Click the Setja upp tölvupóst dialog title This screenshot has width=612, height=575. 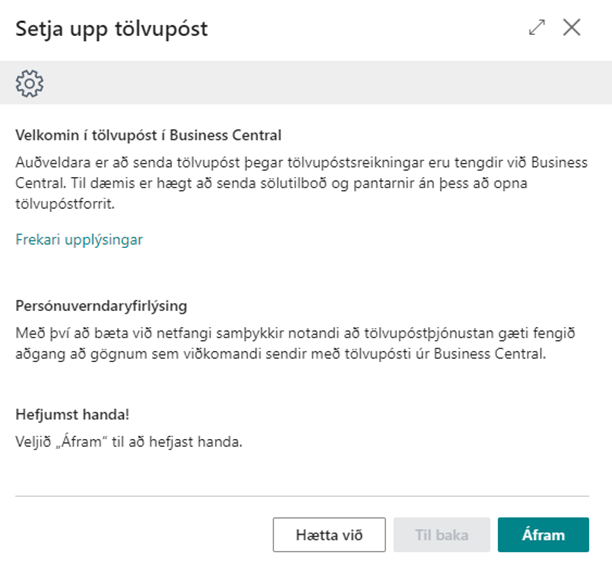(111, 28)
